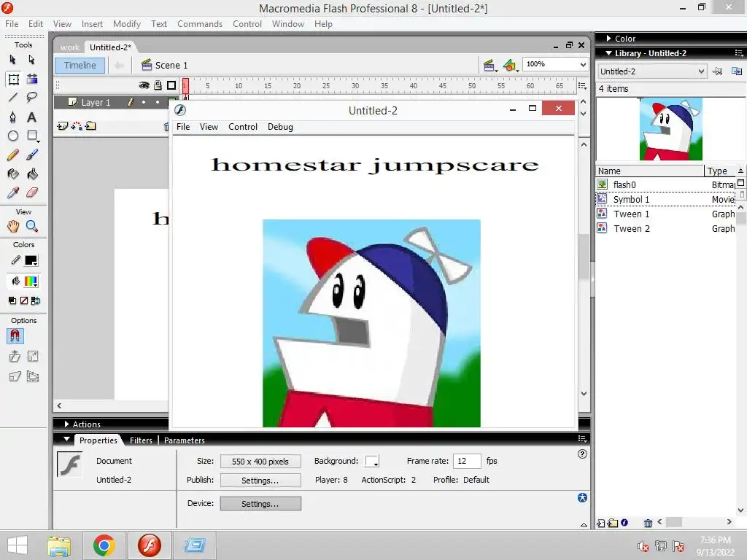Image resolution: width=747 pixels, height=560 pixels.
Task: Click Edit Scene clapperboard icon
Action: coord(489,65)
